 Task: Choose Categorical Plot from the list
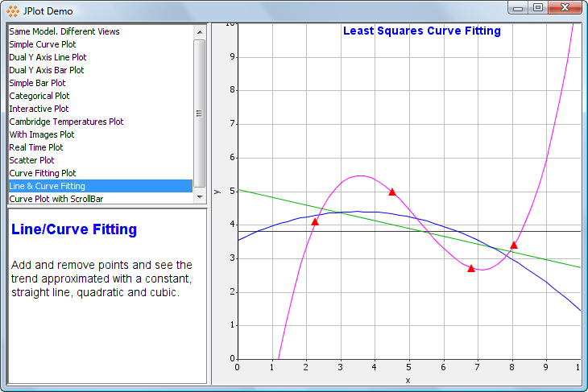(x=101, y=96)
